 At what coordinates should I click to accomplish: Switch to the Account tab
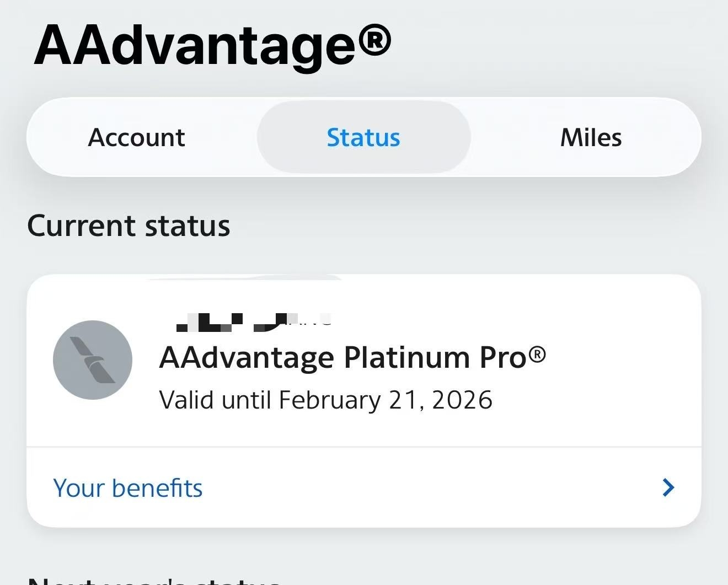(x=136, y=137)
